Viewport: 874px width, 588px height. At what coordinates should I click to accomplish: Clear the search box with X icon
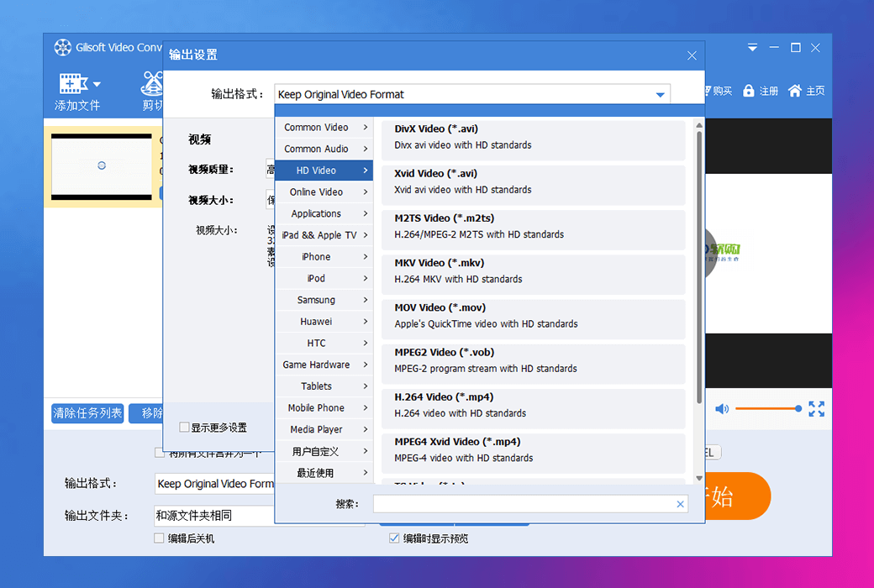coord(680,504)
